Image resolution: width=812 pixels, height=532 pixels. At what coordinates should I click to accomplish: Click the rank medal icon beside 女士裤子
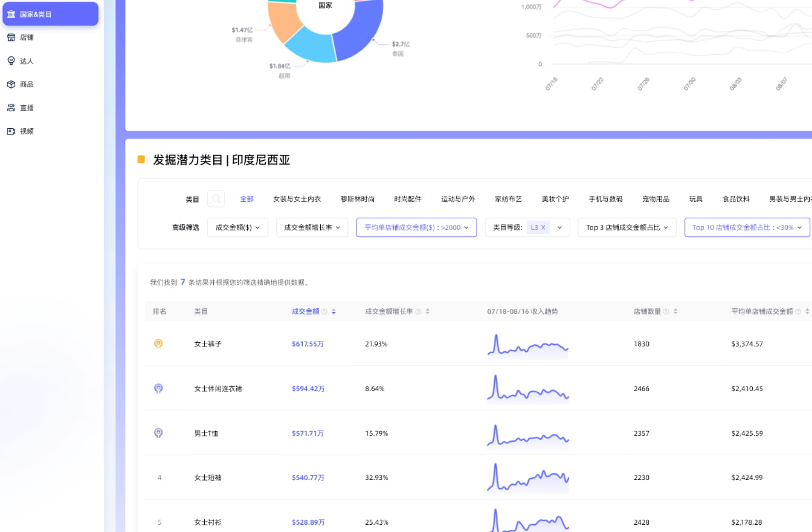(159, 344)
